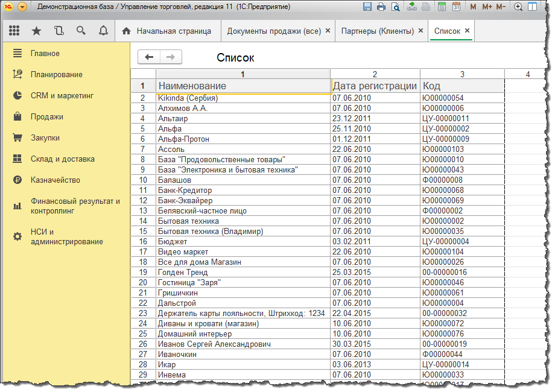Click the M- memory subtract button
This screenshot has height=392, width=555.
coord(501,7)
